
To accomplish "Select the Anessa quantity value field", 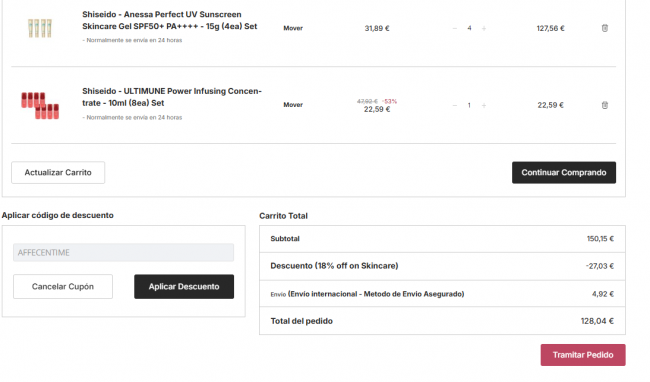I will click(x=469, y=28).
